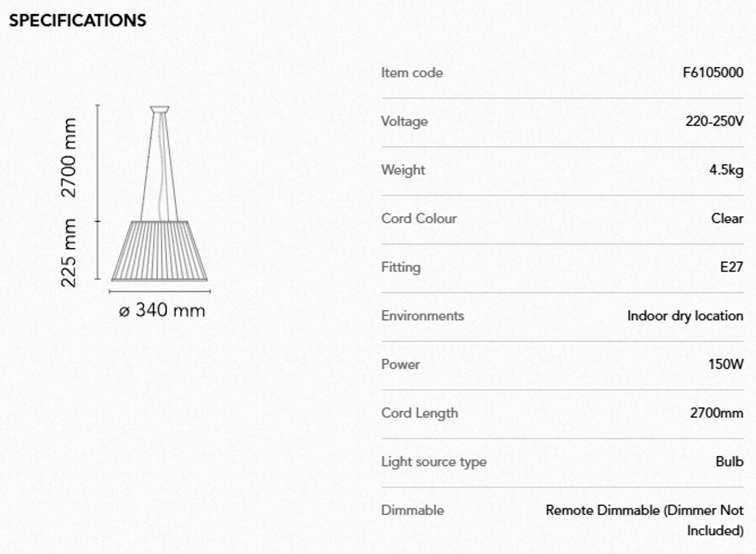Image resolution: width=756 pixels, height=554 pixels.
Task: Select the F6105000 item code value
Action: (713, 72)
